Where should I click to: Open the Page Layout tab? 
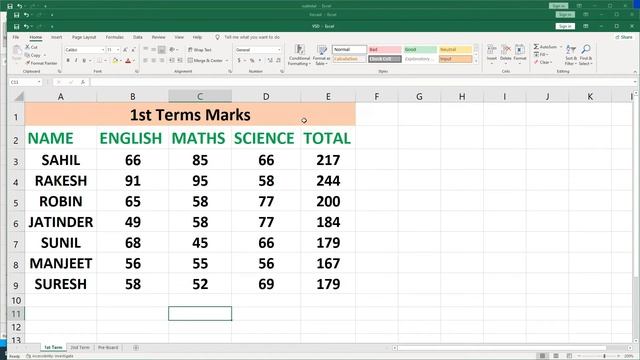(x=84, y=37)
